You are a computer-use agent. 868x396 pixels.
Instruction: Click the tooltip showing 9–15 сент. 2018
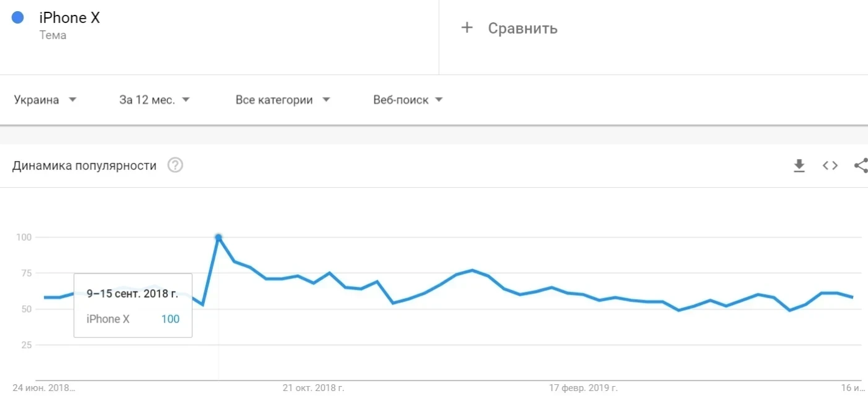pyautogui.click(x=133, y=305)
